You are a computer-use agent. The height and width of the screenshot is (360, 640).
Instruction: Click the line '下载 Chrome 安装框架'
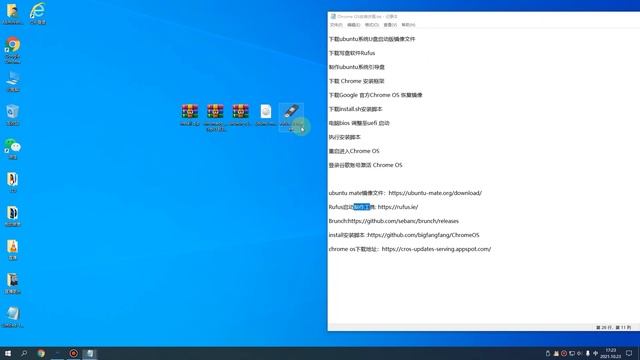coord(356,81)
